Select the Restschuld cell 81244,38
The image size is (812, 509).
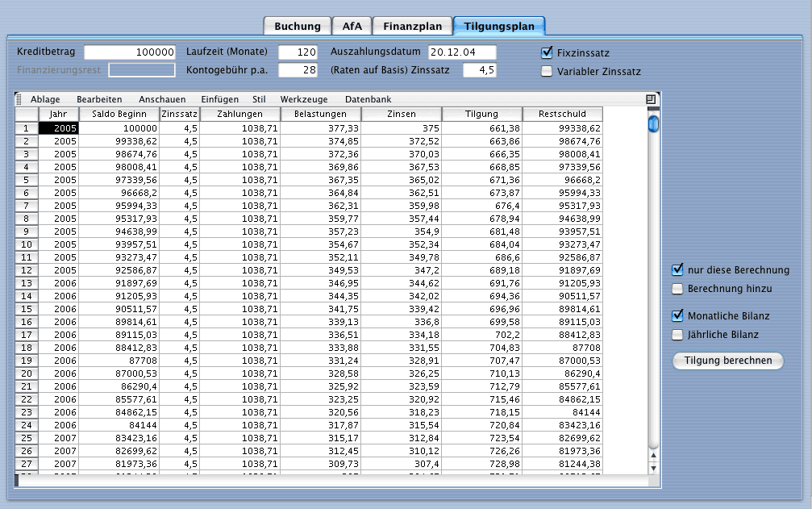coord(562,464)
